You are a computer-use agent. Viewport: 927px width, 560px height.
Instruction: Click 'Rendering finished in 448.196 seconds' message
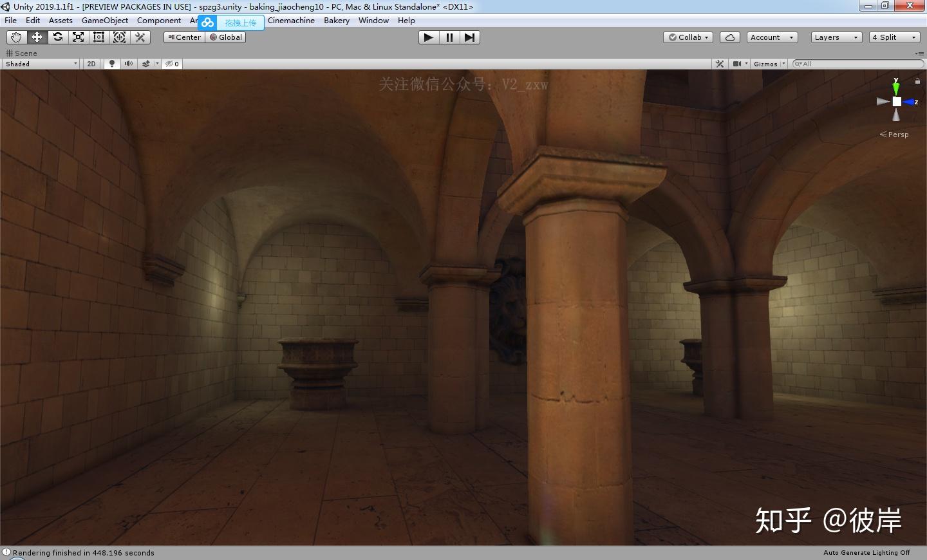[84, 553]
